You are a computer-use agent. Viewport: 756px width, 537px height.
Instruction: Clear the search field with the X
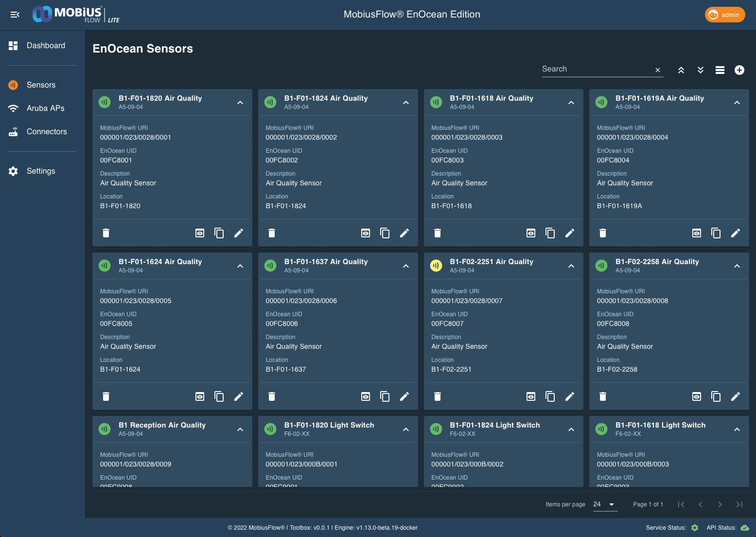tap(657, 70)
